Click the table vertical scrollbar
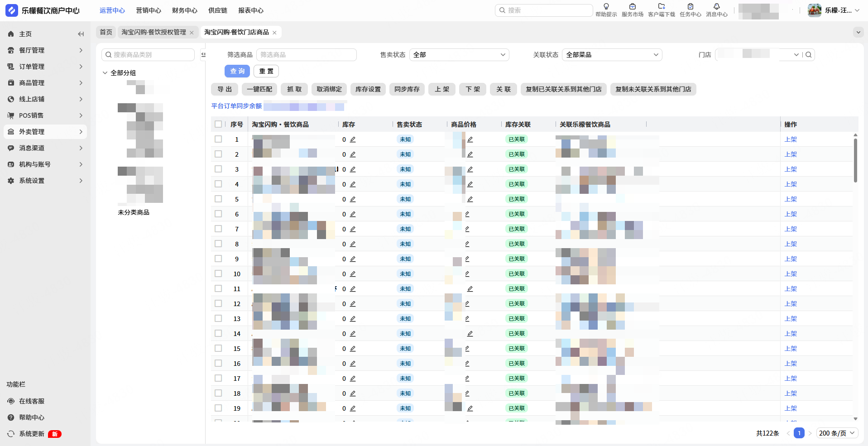 click(x=855, y=161)
